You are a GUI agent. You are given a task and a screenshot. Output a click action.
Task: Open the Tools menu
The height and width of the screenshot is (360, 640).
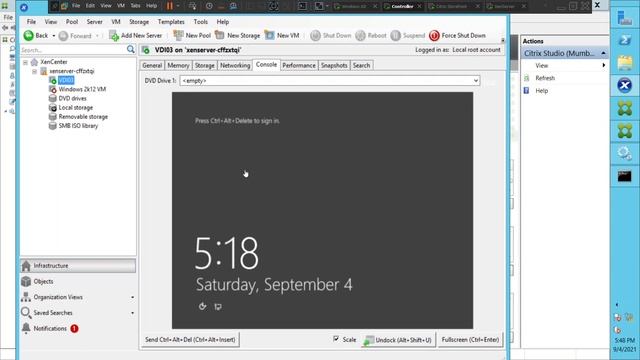pos(200,22)
